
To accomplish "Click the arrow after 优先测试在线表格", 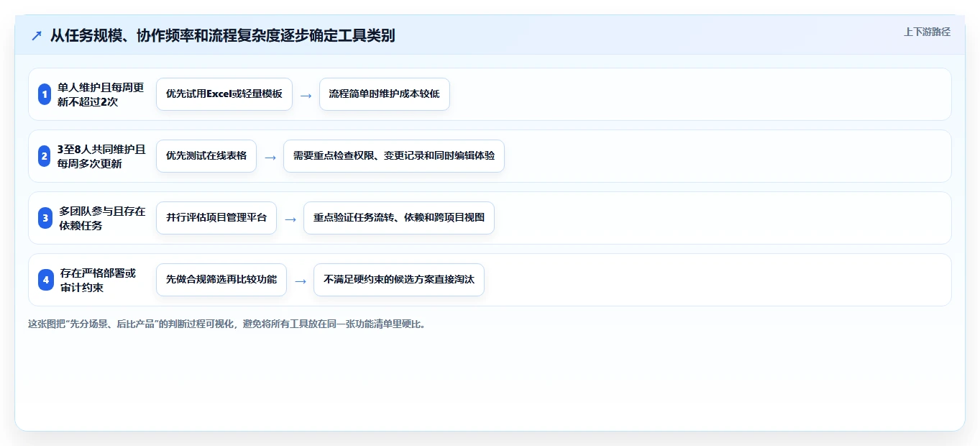I will pos(270,157).
